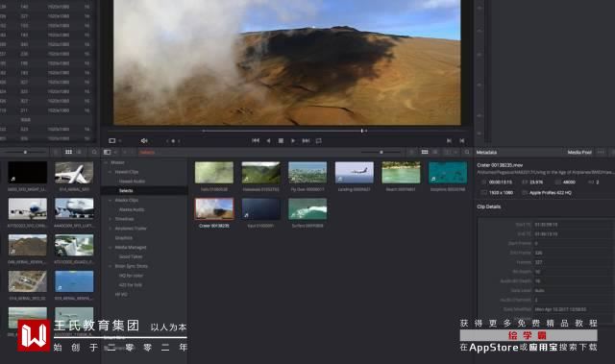Expand the Timelines bin
615x364 pixels.
[111, 219]
